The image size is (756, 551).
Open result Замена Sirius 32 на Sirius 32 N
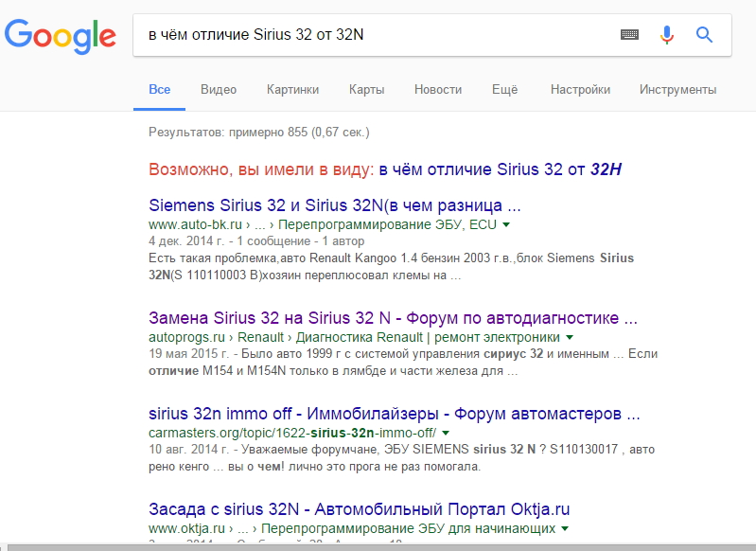tap(393, 318)
